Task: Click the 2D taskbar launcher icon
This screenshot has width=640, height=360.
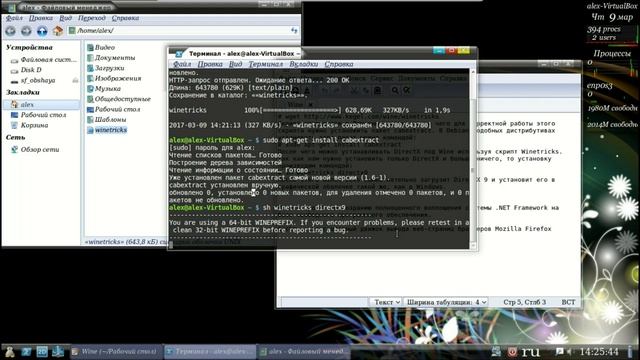Action: [x=42, y=352]
